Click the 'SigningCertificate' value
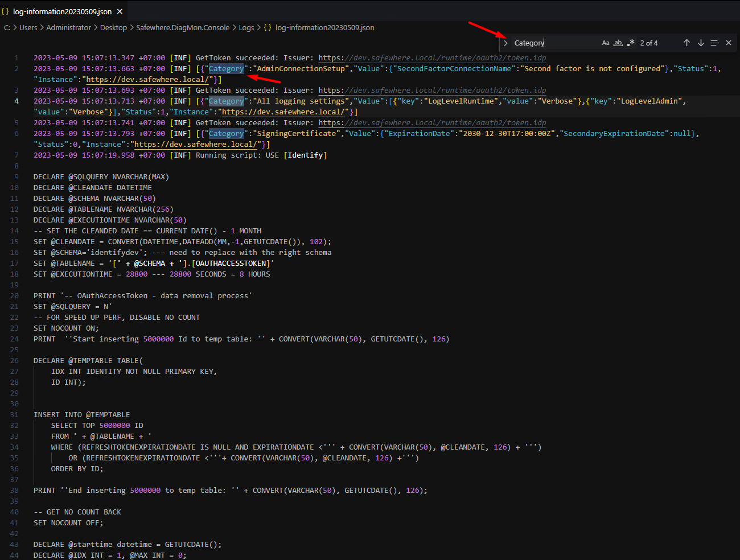The image size is (740, 560). click(297, 133)
